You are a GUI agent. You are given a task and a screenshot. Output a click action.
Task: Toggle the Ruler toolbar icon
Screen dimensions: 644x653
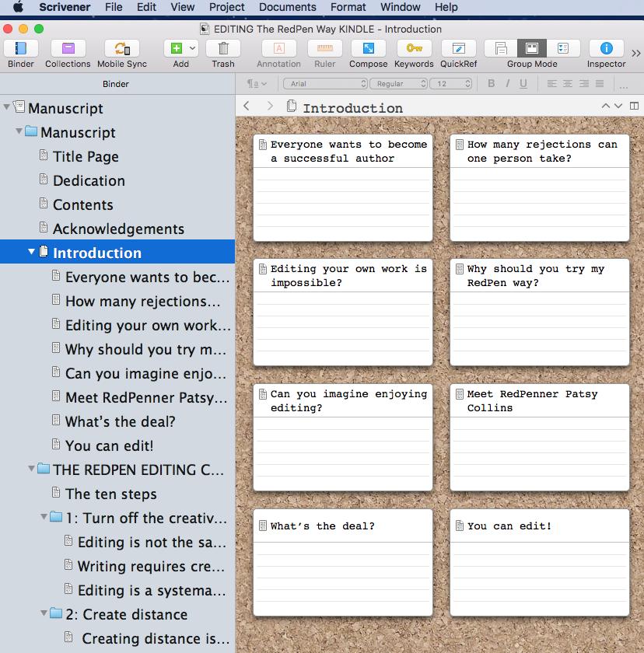click(325, 49)
